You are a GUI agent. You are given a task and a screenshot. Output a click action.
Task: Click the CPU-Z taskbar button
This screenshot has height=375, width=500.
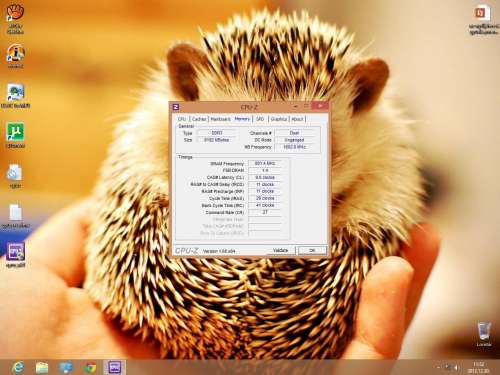[115, 367]
